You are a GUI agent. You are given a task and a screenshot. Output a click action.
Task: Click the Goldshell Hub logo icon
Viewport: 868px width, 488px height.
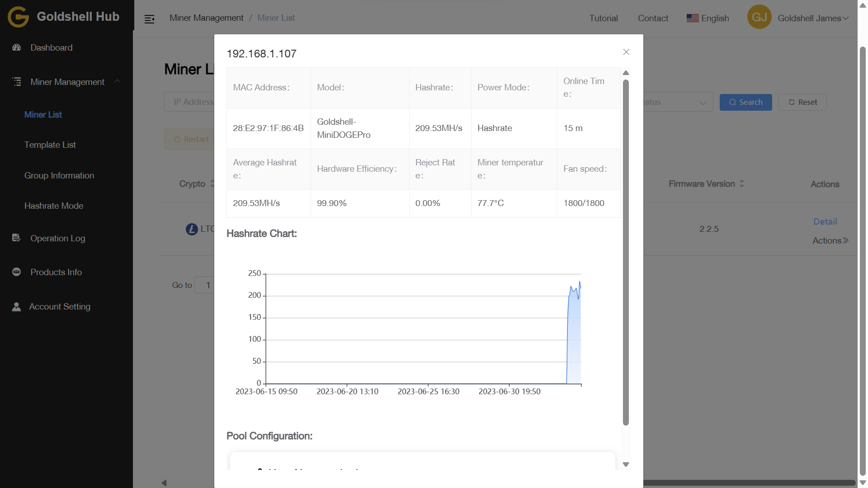[18, 17]
